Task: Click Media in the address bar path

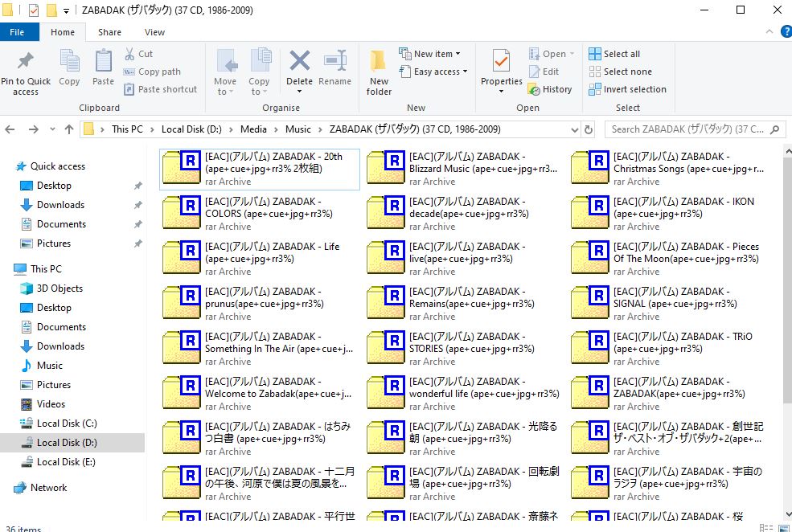Action: click(x=253, y=129)
